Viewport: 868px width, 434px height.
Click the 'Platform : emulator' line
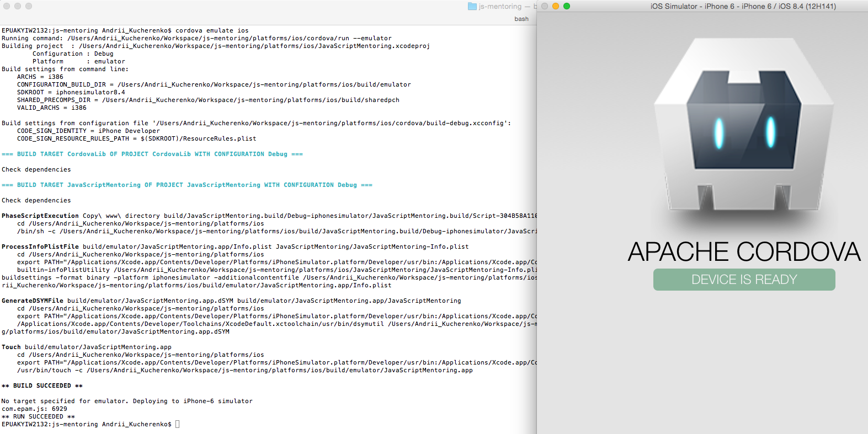tap(79, 61)
